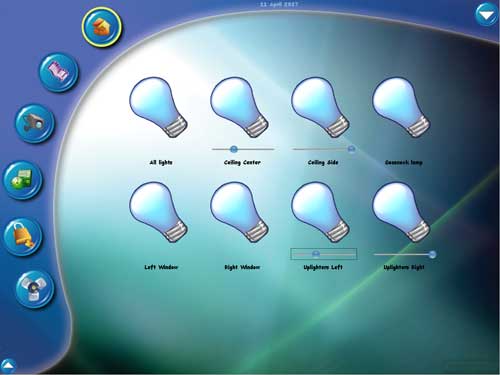Toggle the Uplighters Right bulb
The image size is (500, 375).
click(402, 212)
